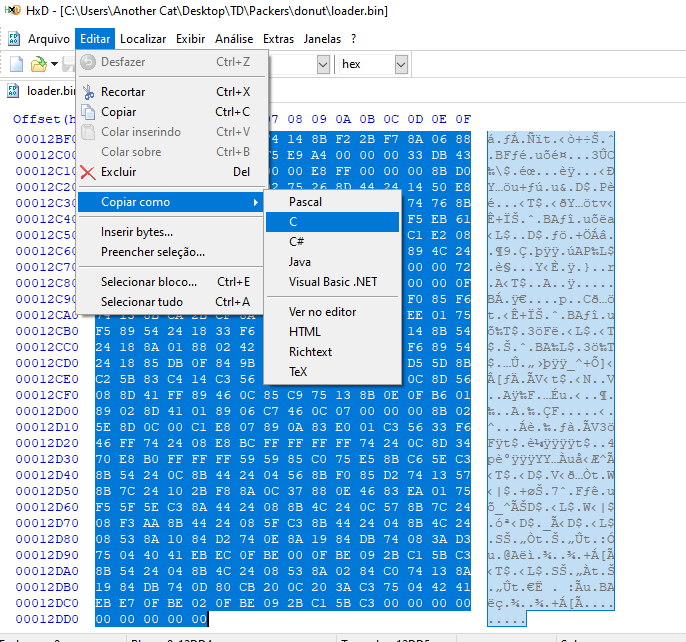Image resolution: width=686 pixels, height=642 pixels.
Task: Open the Exibir menu
Action: [x=190, y=39]
